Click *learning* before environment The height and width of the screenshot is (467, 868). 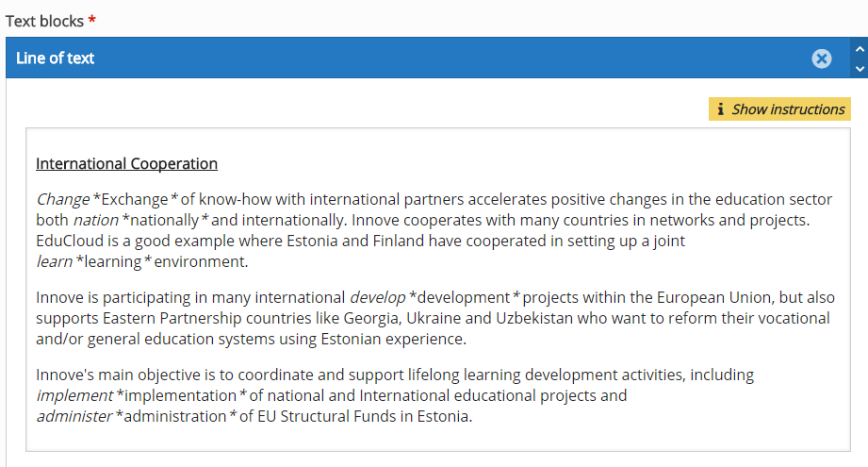pyautogui.click(x=113, y=261)
